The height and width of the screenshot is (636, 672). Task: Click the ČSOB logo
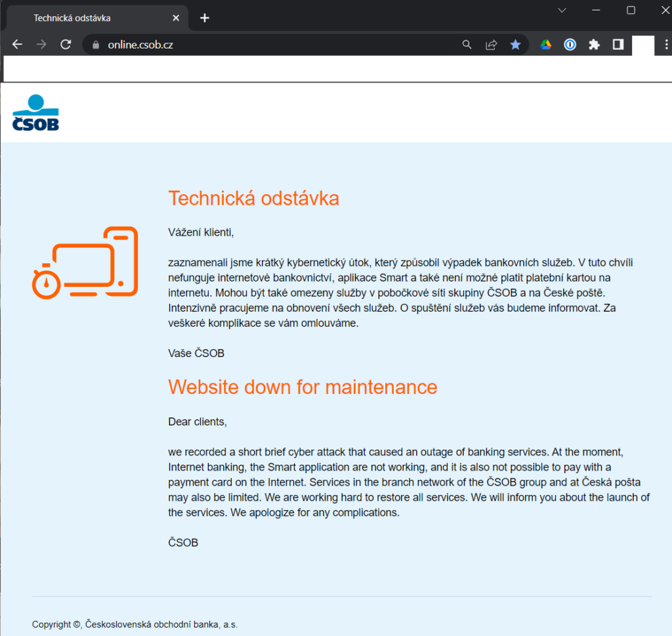[x=35, y=113]
